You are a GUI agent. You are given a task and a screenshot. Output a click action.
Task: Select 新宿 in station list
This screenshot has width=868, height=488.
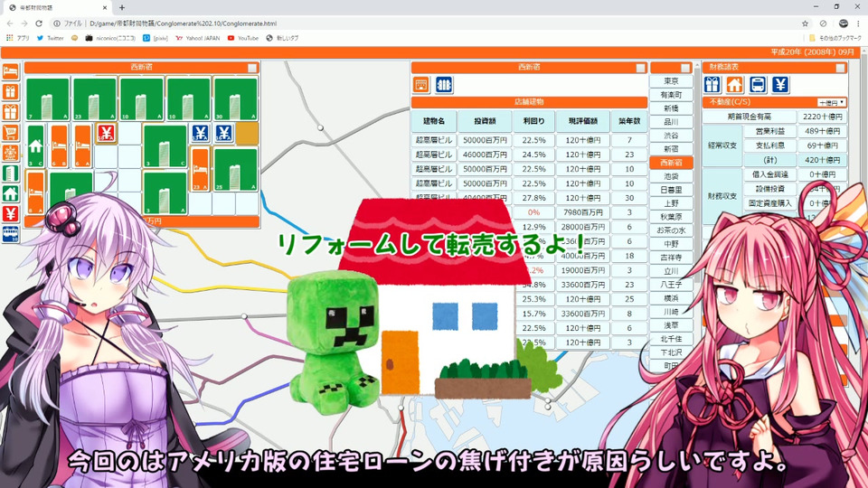coord(671,149)
